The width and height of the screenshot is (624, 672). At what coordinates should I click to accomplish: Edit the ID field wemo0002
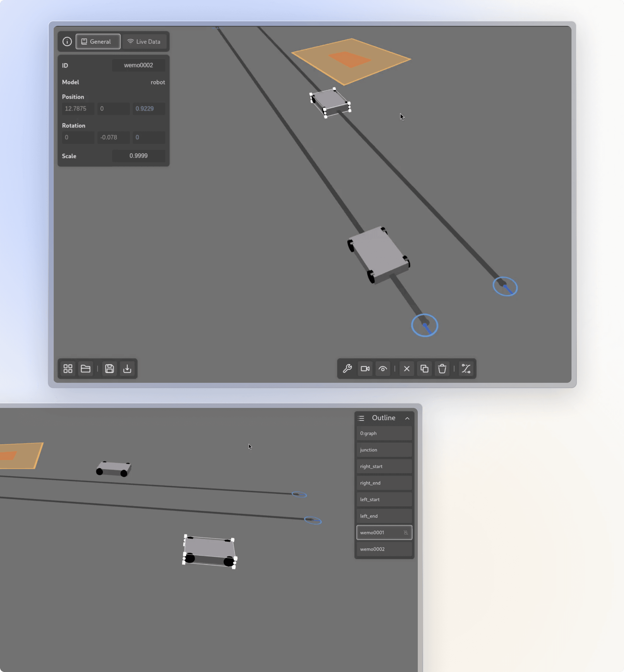(x=138, y=65)
